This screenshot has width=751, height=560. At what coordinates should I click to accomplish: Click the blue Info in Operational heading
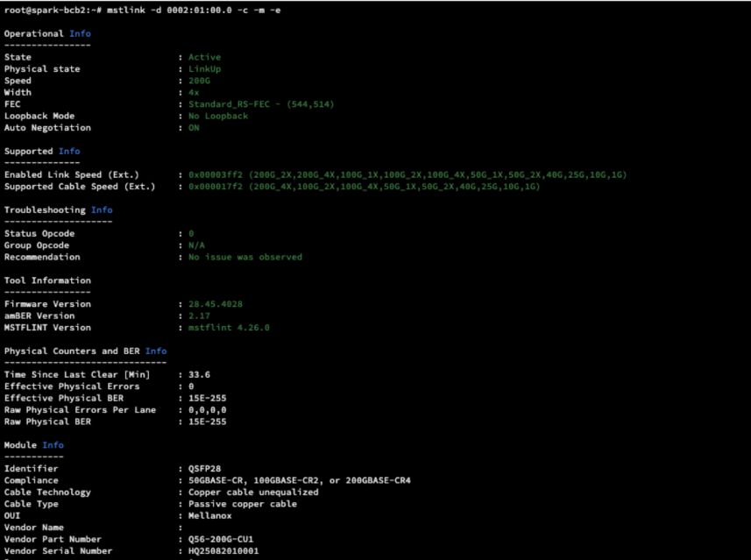pos(80,33)
